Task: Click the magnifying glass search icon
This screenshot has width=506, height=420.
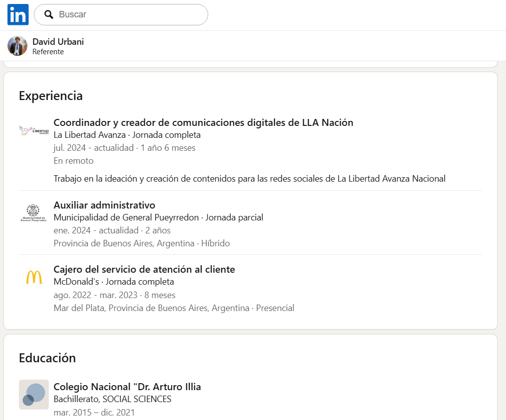Action: (x=49, y=14)
